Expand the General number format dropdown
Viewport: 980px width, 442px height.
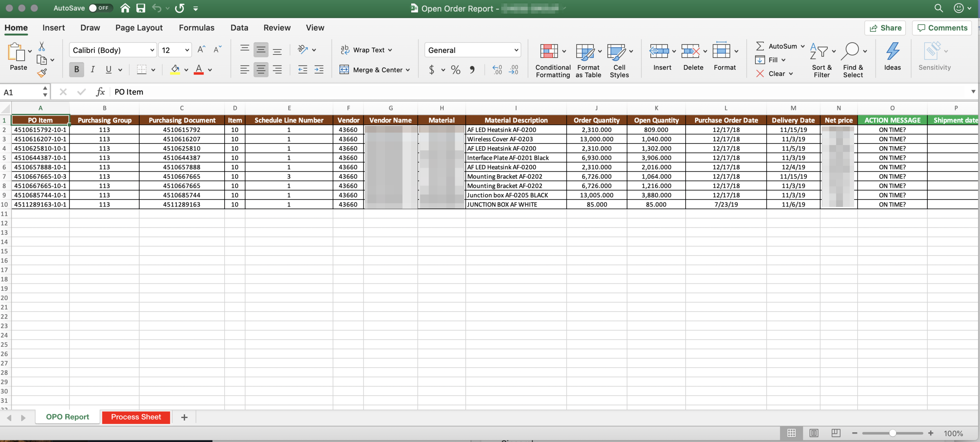point(516,50)
